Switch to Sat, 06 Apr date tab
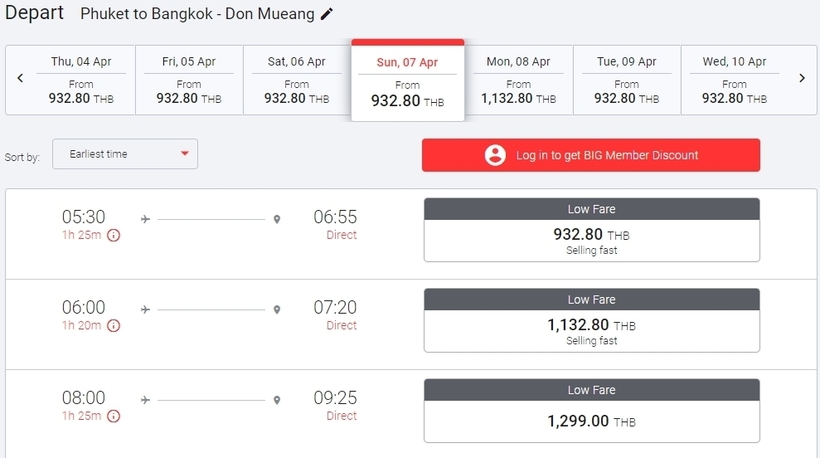This screenshot has width=820, height=458. click(297, 80)
